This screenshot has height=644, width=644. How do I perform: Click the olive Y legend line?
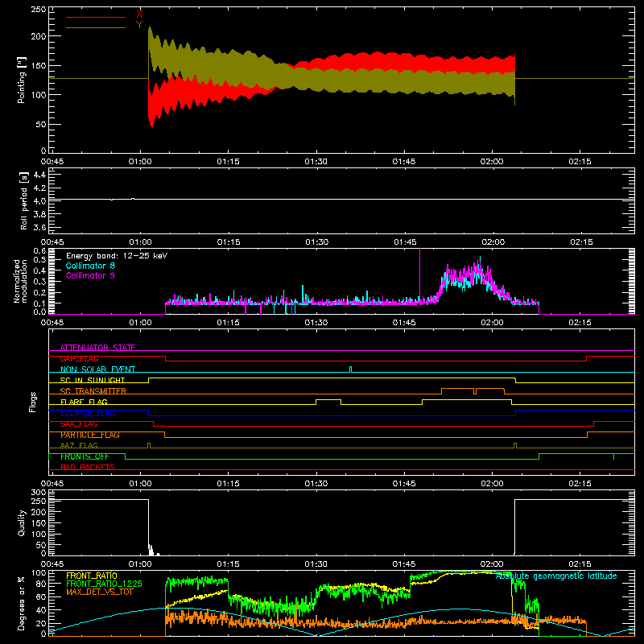[x=96, y=27]
